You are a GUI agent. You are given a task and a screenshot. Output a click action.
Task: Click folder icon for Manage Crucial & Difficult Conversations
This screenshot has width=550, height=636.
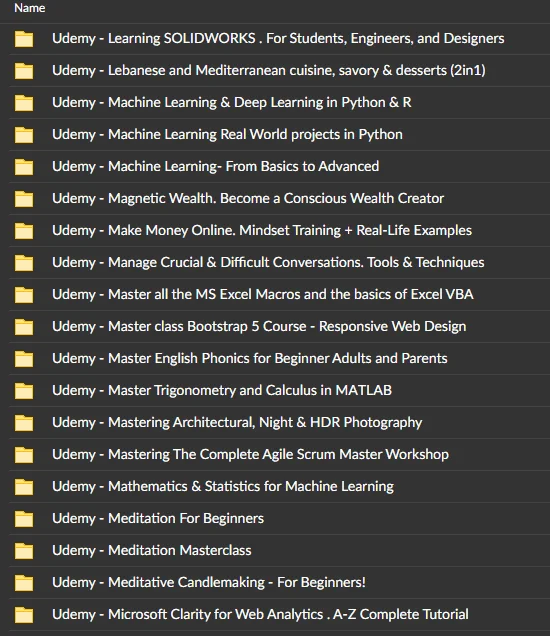24,263
